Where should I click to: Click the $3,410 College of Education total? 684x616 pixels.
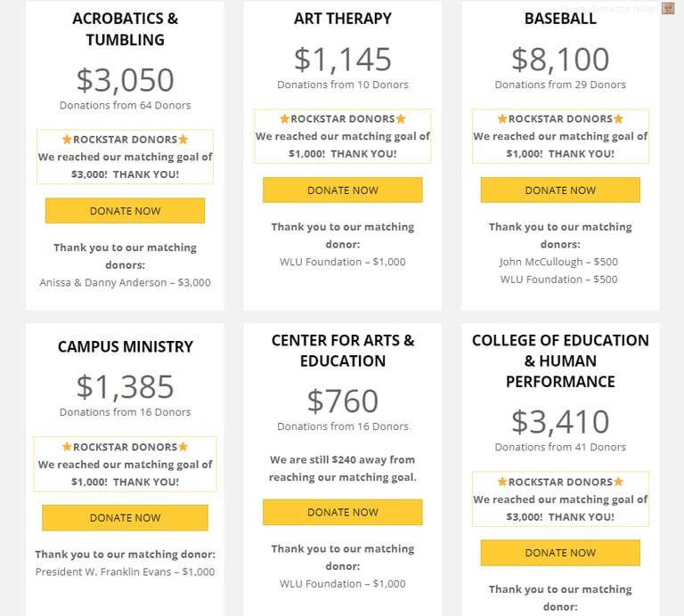point(560,422)
